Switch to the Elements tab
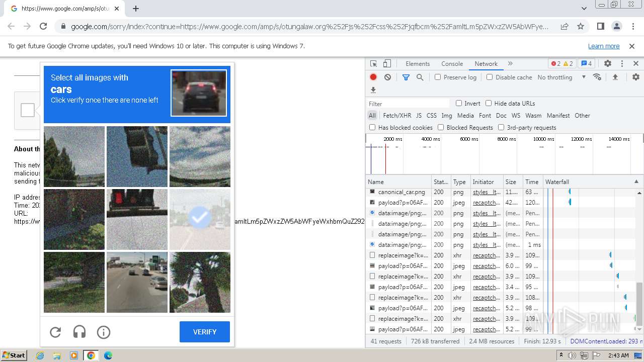The image size is (644, 362). click(418, 64)
